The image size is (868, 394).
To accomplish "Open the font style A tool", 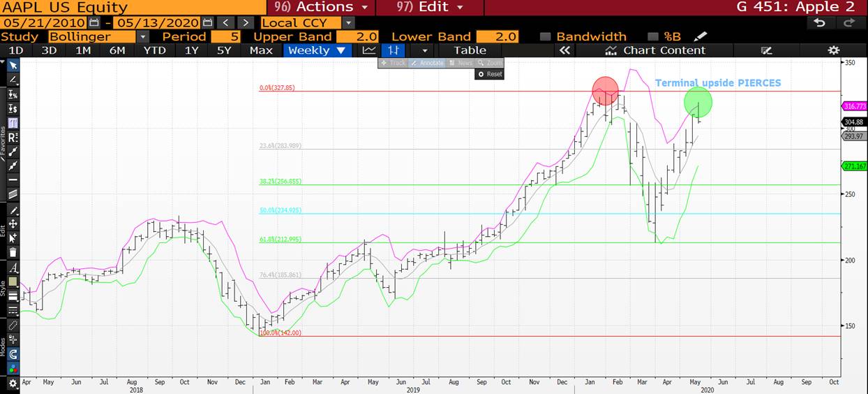I will [x=14, y=268].
